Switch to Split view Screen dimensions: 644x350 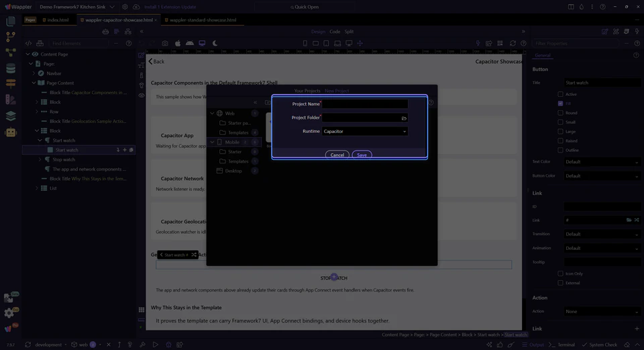[x=349, y=32]
